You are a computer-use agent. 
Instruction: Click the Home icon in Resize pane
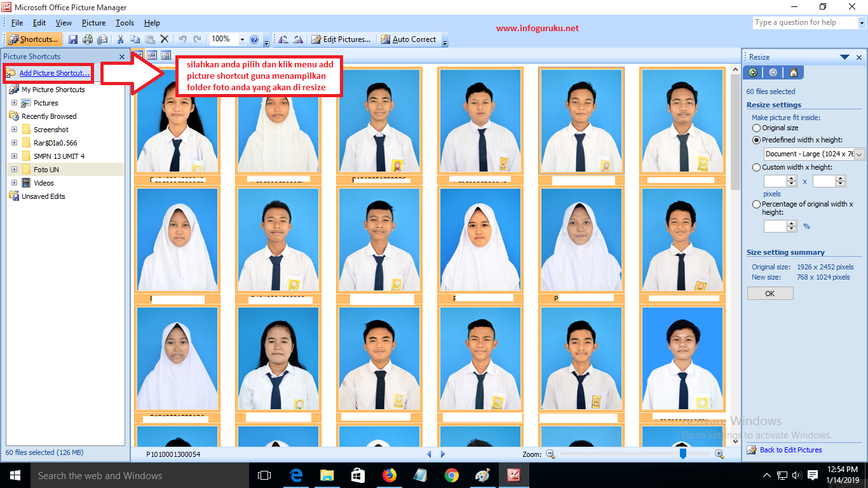pos(793,72)
